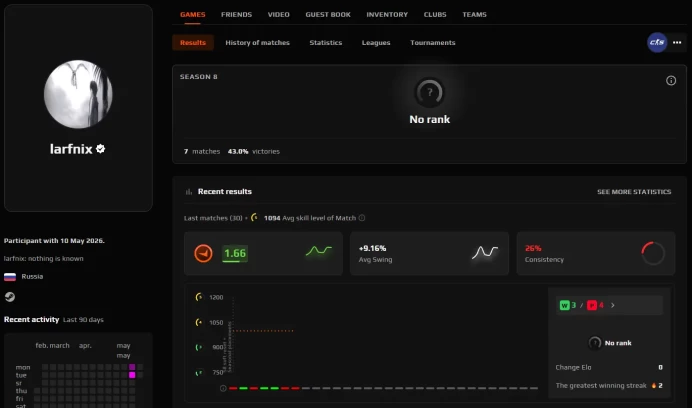Open larfnix's profile avatar

click(78, 94)
